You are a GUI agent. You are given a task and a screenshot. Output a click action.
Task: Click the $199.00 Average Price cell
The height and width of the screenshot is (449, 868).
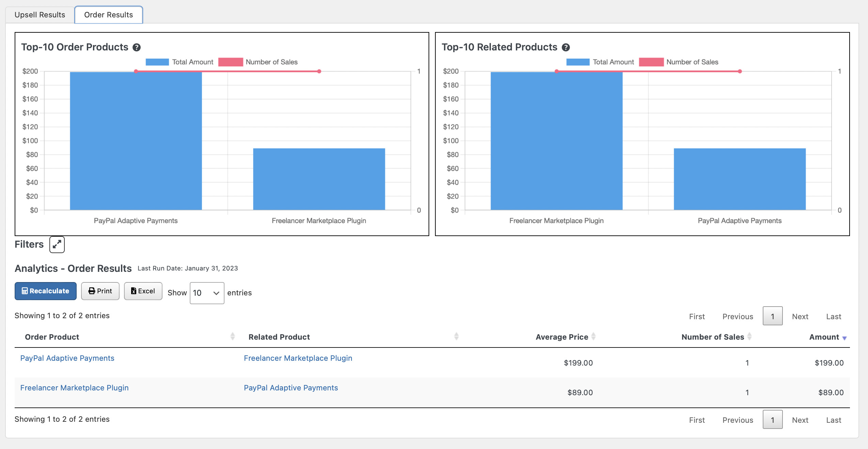[578, 363]
